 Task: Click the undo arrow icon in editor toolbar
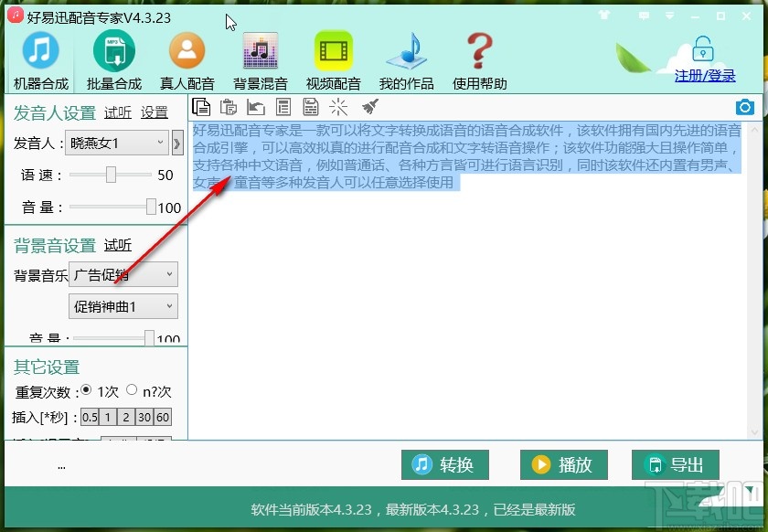click(256, 107)
